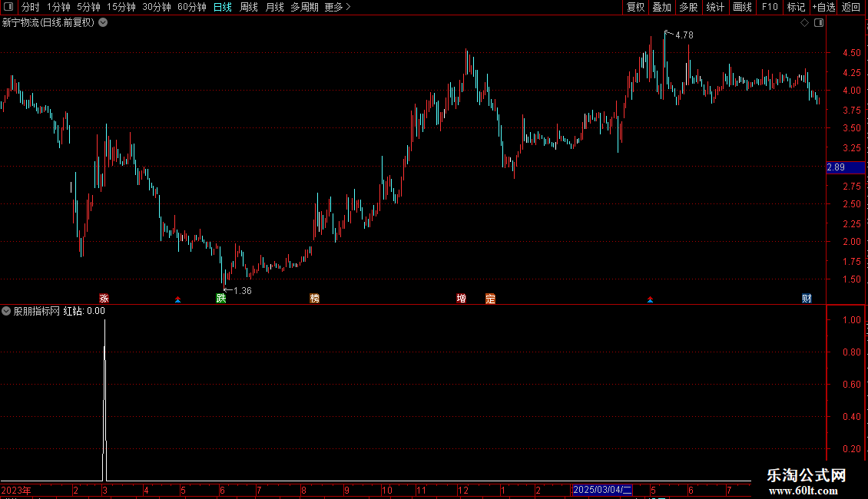Click the 榜 event marker

click(314, 299)
